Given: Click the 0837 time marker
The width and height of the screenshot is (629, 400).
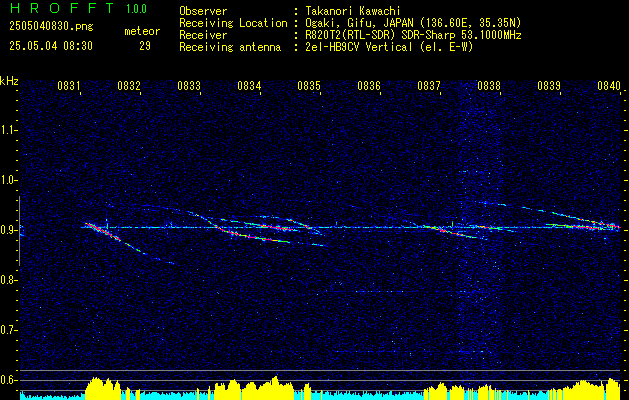Looking at the screenshot, I should (x=428, y=85).
